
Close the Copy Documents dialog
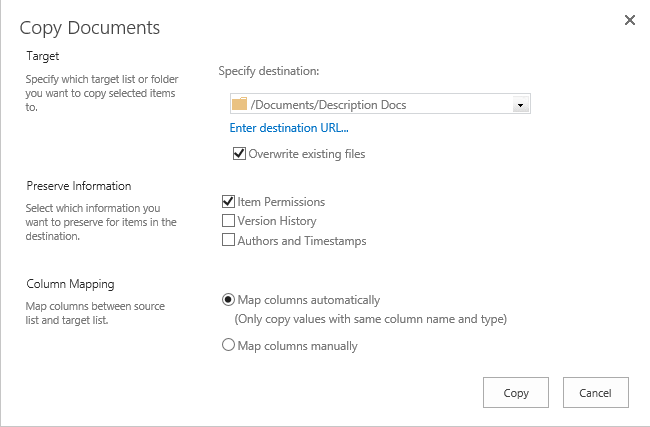[x=629, y=20]
